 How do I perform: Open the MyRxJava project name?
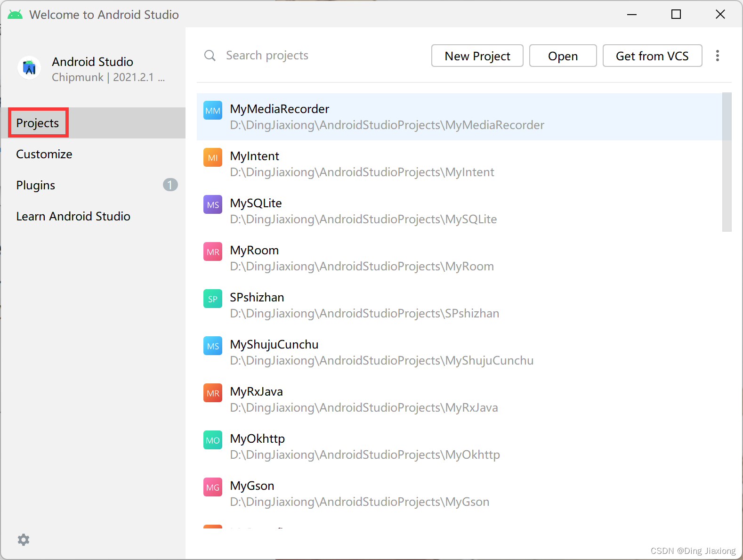click(x=257, y=391)
